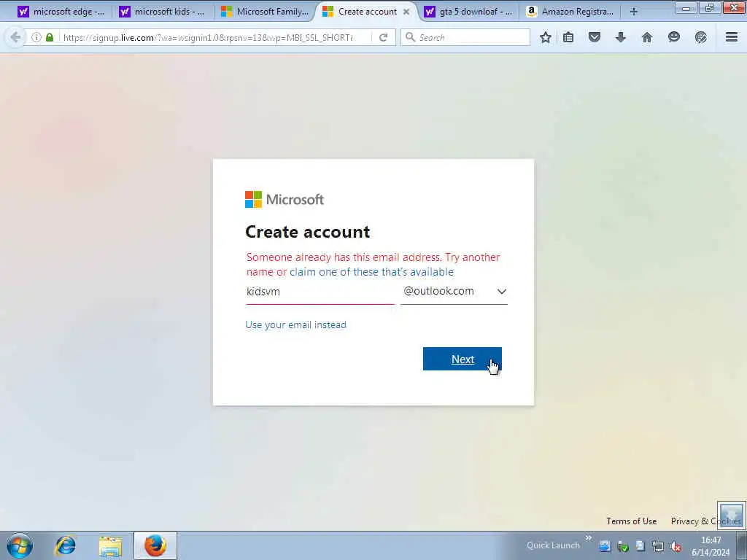The width and height of the screenshot is (747, 560).
Task: Expand the Quick Launch chevron
Action: pos(589,538)
